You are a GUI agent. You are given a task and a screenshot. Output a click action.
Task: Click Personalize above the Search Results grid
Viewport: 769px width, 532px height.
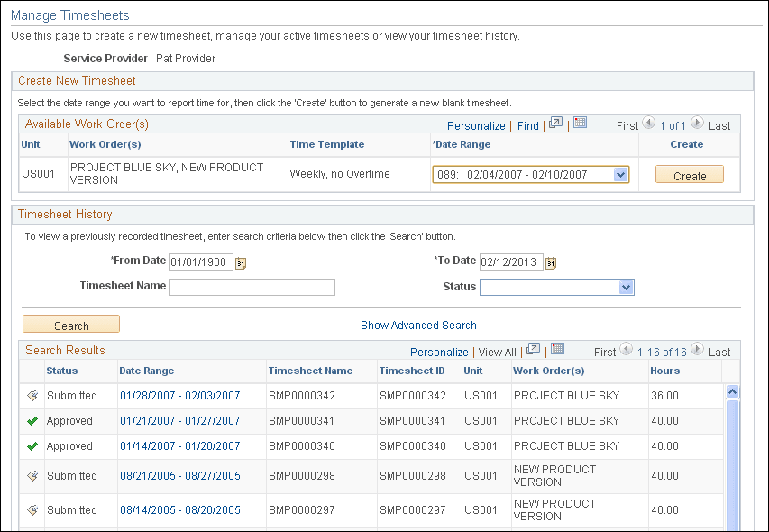(439, 352)
